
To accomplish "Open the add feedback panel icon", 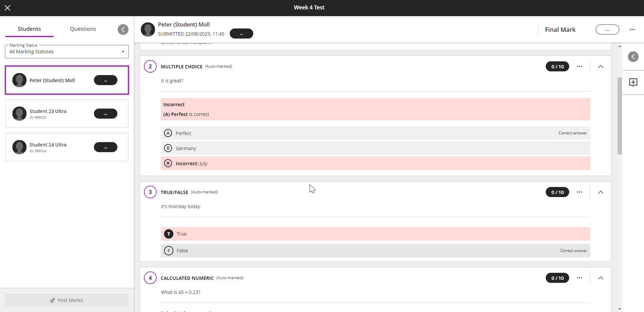I will (633, 82).
